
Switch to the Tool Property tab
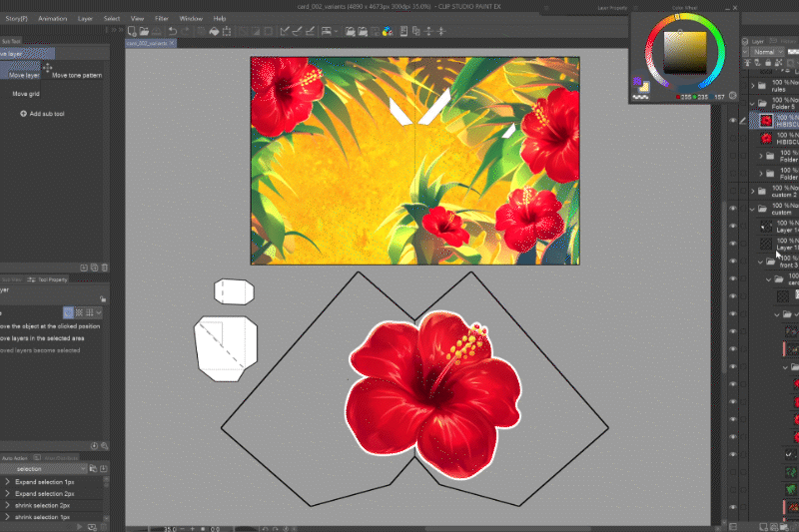coord(52,279)
